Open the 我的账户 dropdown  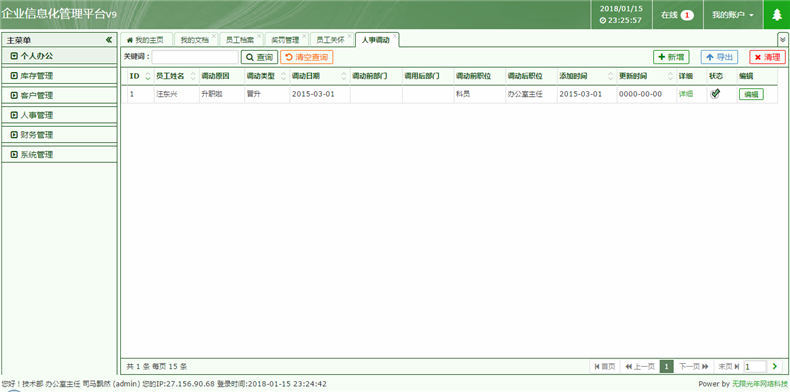(x=733, y=15)
